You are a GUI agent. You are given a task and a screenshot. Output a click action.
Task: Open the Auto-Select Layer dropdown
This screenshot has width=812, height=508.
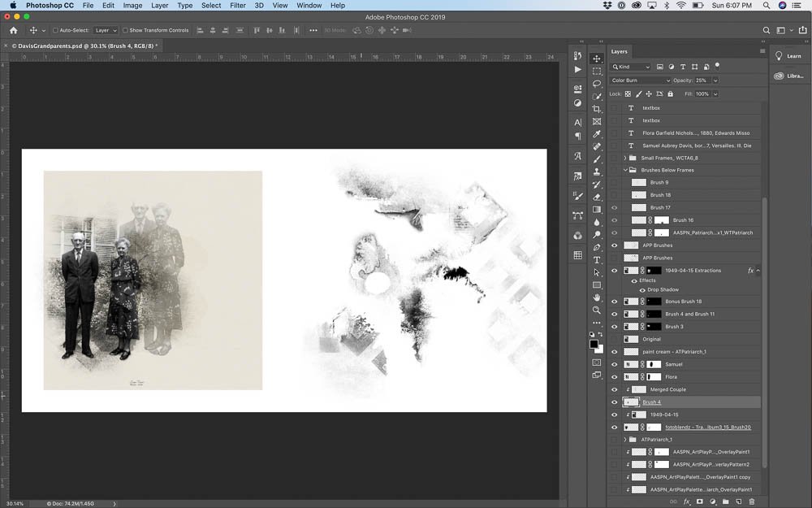click(x=106, y=30)
